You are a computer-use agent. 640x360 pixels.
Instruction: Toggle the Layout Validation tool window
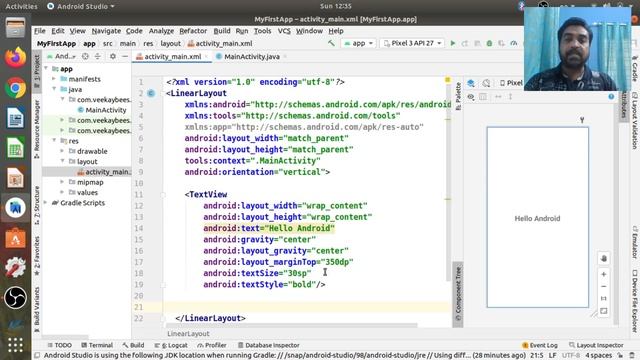pos(635,120)
